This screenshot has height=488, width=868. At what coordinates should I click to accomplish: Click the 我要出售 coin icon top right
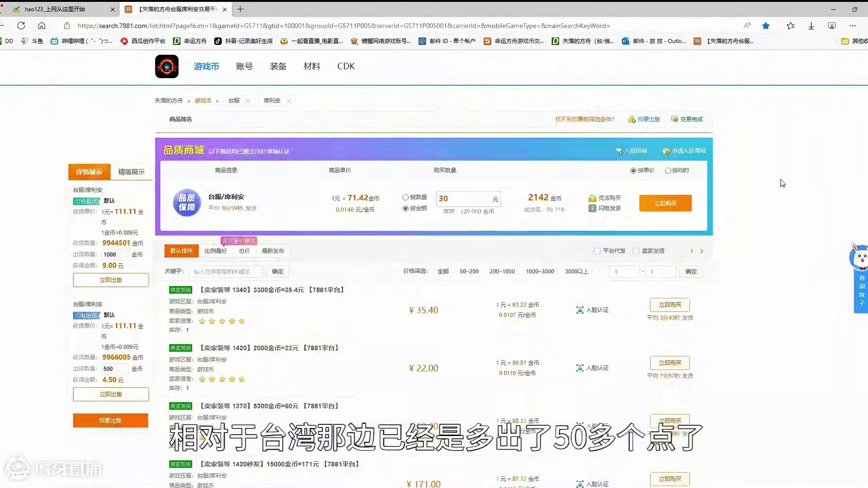point(632,119)
